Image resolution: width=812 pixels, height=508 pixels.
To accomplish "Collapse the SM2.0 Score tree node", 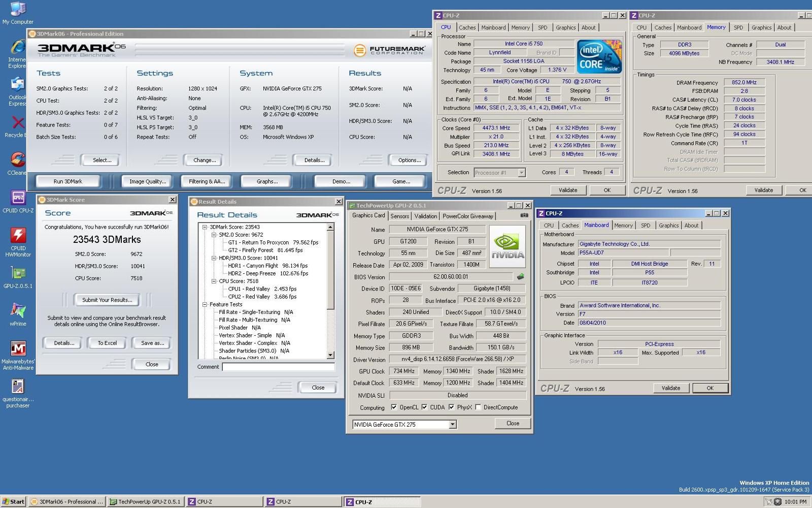I will pyautogui.click(x=214, y=235).
